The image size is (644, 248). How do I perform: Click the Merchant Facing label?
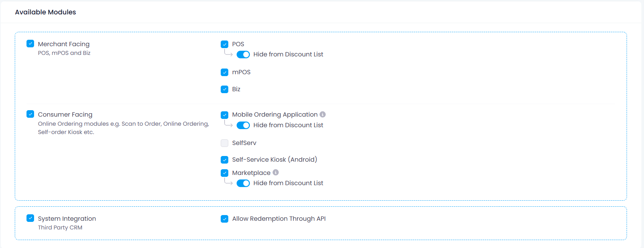[64, 44]
